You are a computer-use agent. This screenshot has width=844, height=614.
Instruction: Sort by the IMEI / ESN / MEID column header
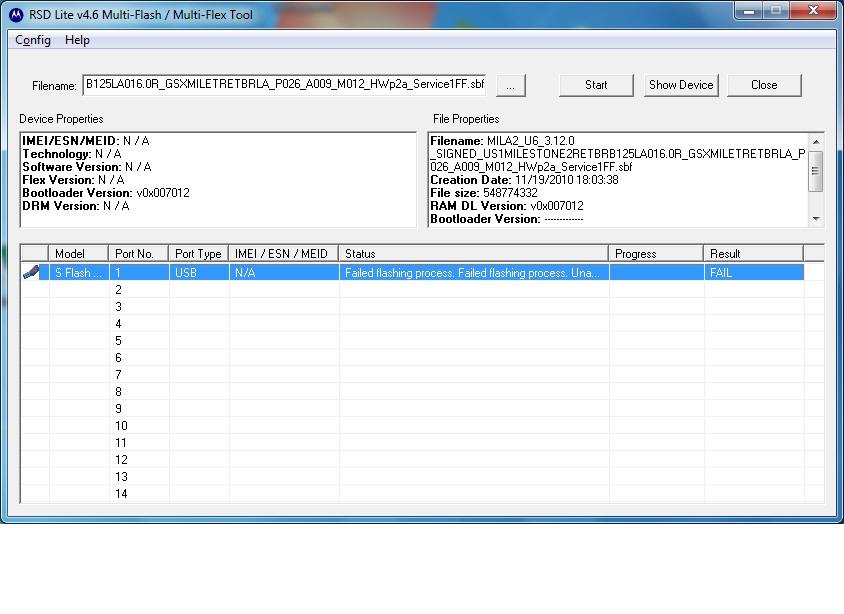pos(284,253)
